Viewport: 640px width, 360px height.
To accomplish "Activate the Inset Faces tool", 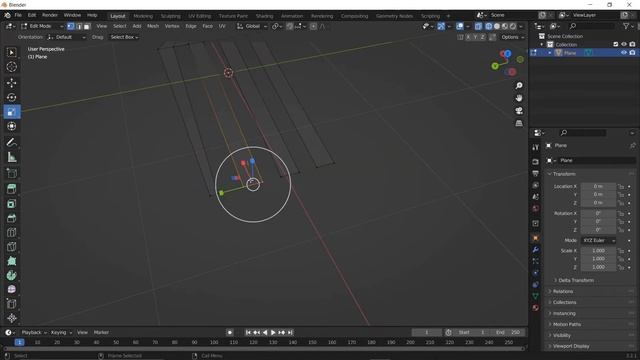I will pos(11,203).
